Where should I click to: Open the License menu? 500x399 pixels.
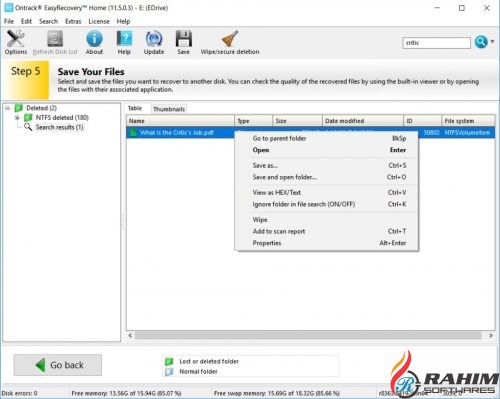pos(99,21)
